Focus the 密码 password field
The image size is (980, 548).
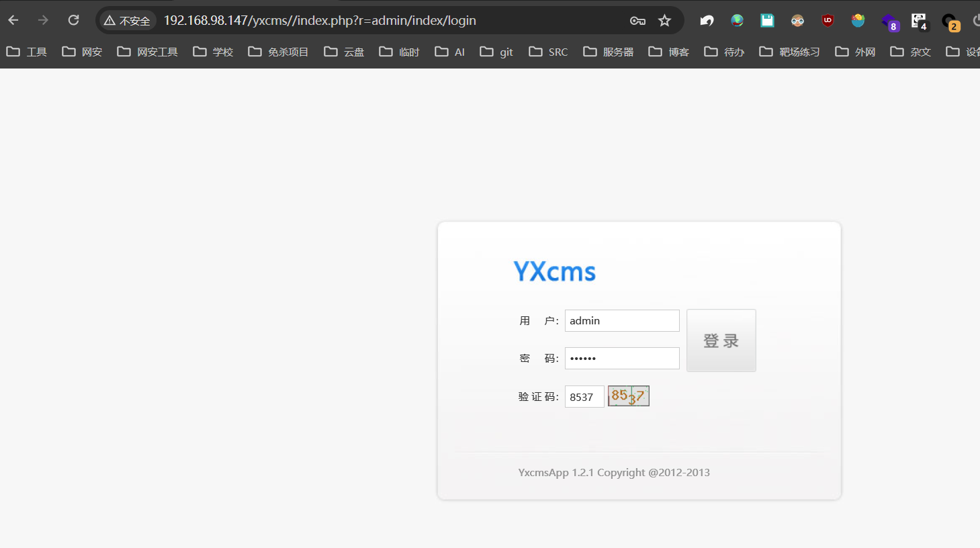point(622,358)
